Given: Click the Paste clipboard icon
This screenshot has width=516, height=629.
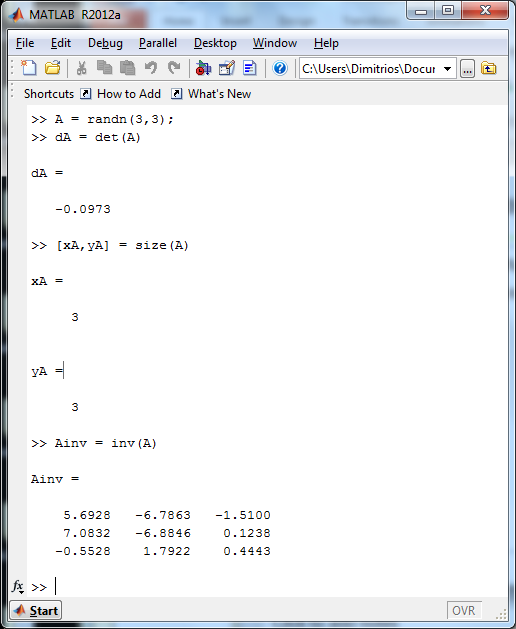Looking at the screenshot, I should (x=128, y=68).
